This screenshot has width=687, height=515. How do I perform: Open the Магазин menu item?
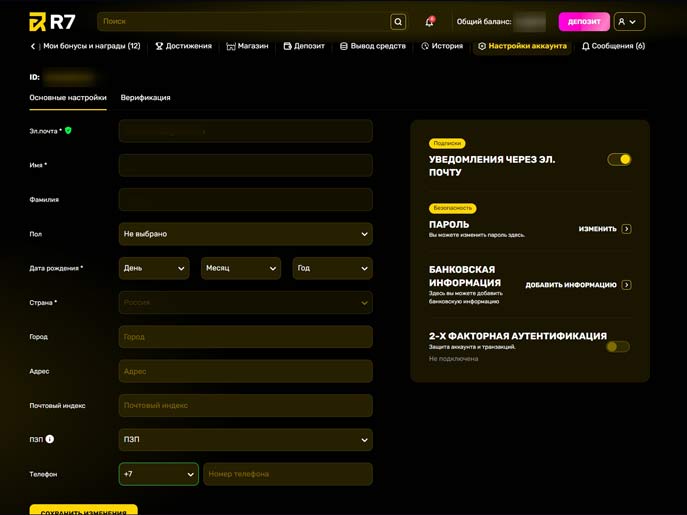tap(247, 46)
